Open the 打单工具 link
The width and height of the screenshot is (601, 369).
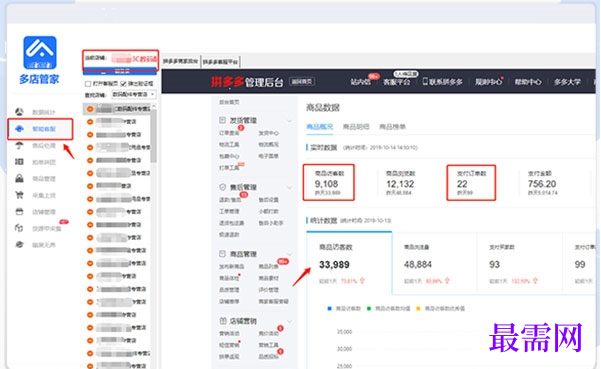point(229,168)
